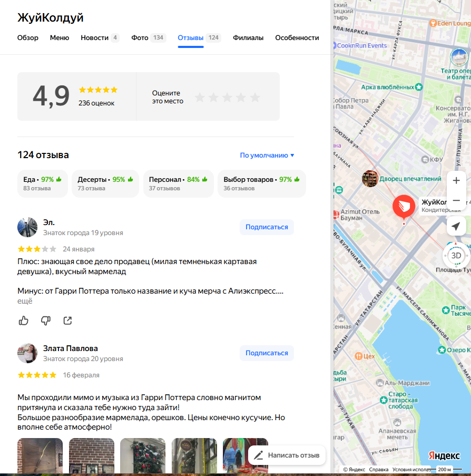Image resolution: width=471 pixels, height=476 pixels.
Task: Click the Аль-Марджани mosque marker
Action: [380, 383]
